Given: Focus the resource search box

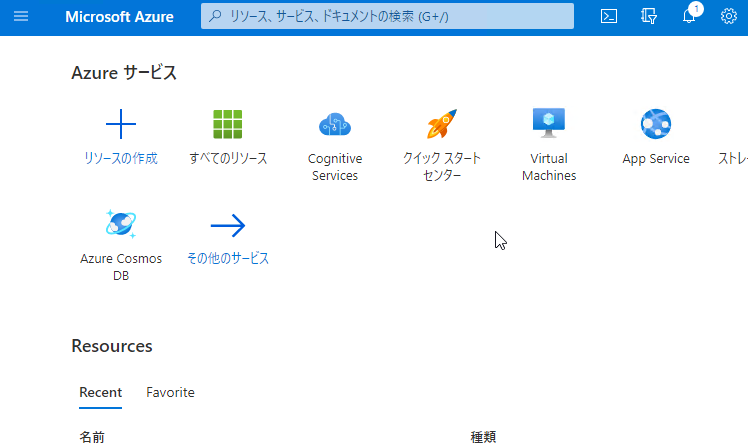Looking at the screenshot, I should pos(387,16).
